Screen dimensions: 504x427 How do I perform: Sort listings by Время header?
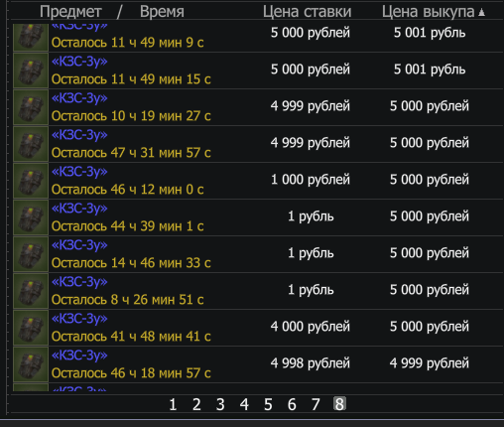[x=162, y=12]
